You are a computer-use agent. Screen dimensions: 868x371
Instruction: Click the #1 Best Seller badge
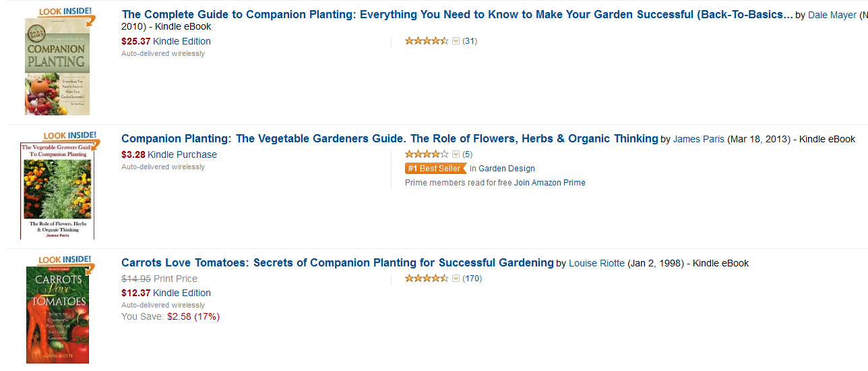435,169
